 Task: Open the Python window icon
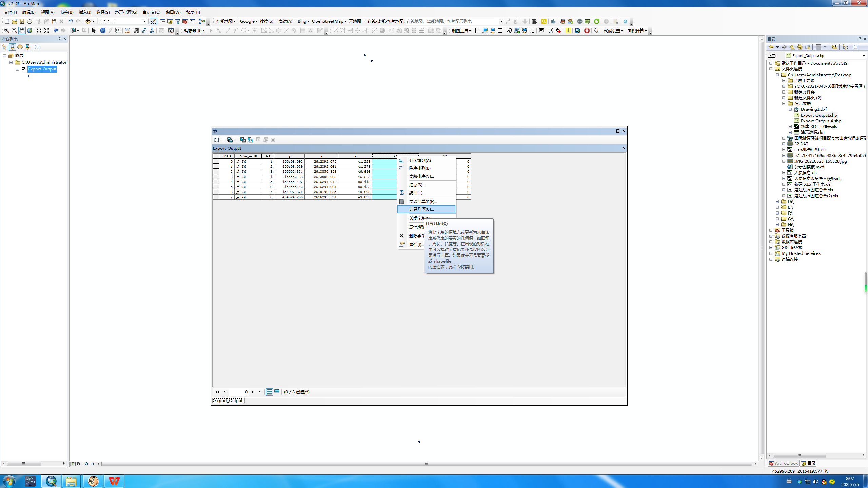click(193, 21)
